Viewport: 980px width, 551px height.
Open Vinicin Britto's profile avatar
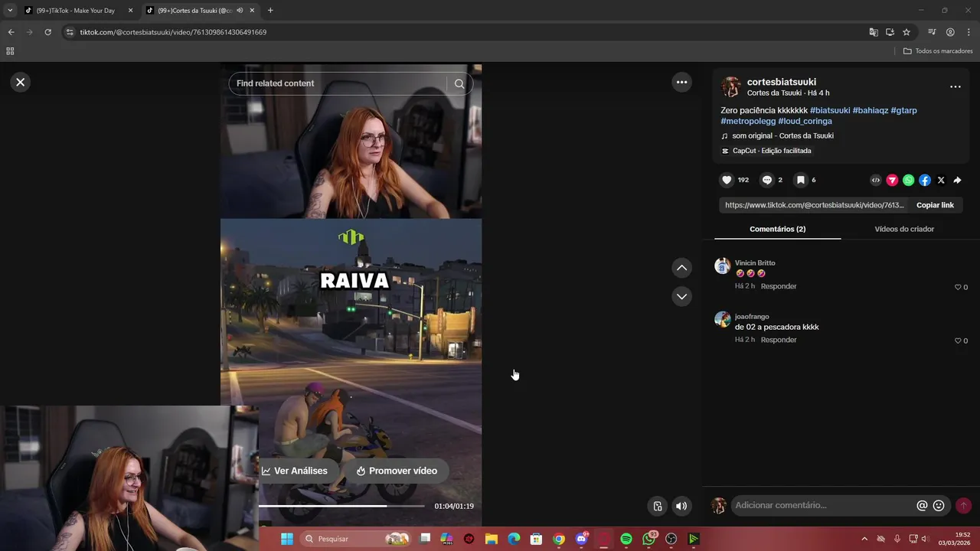coord(722,266)
